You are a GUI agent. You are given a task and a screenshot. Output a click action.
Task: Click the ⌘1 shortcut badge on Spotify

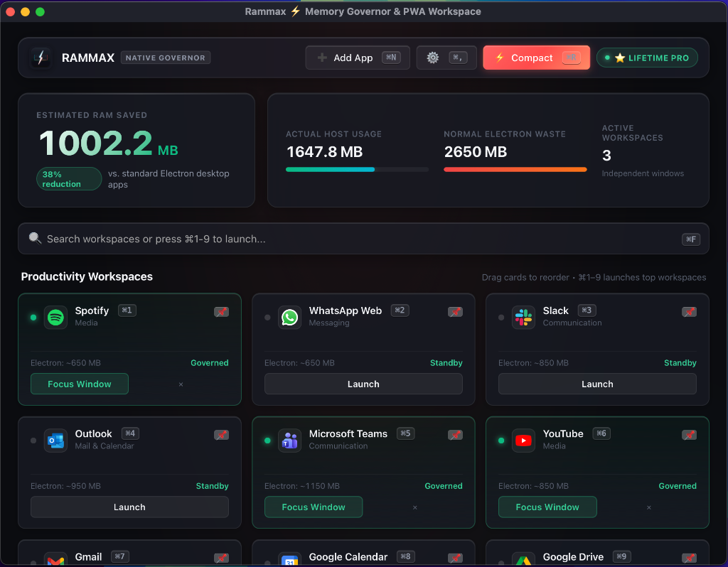coord(127,310)
